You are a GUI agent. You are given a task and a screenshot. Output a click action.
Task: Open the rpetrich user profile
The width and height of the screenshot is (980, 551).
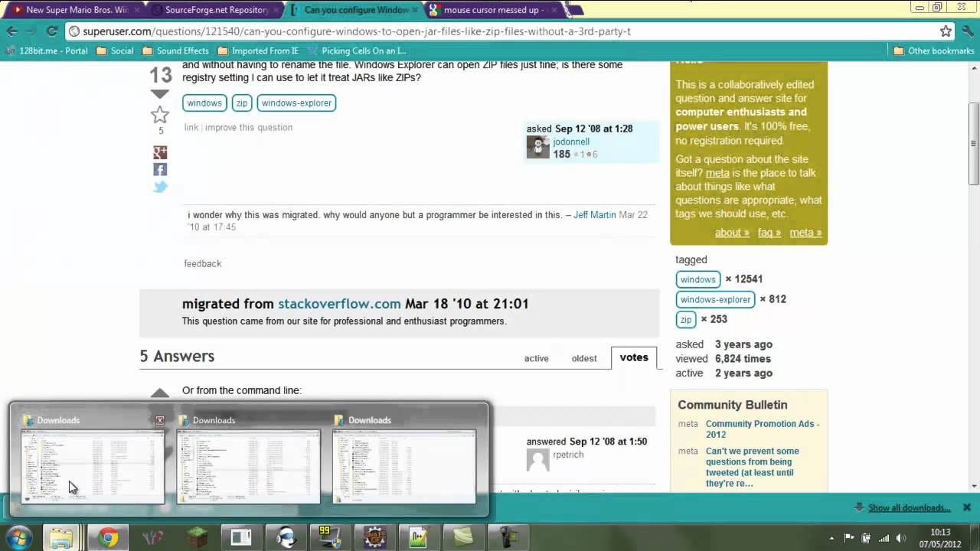tap(568, 455)
